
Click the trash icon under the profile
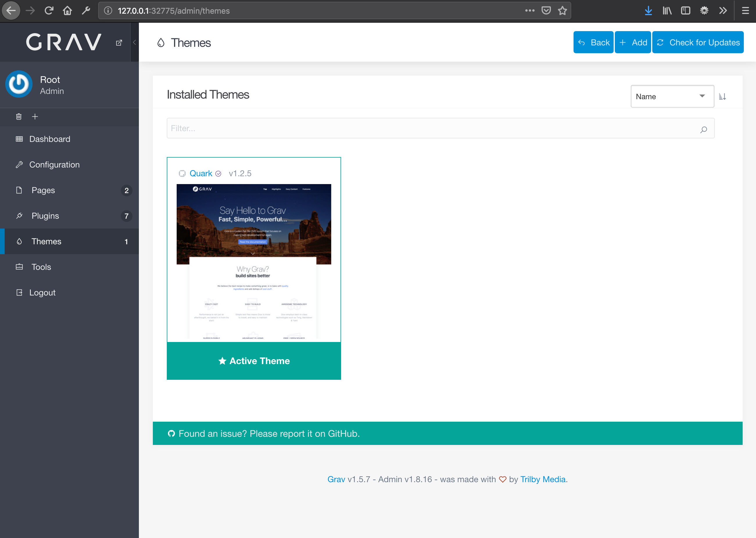(x=19, y=117)
